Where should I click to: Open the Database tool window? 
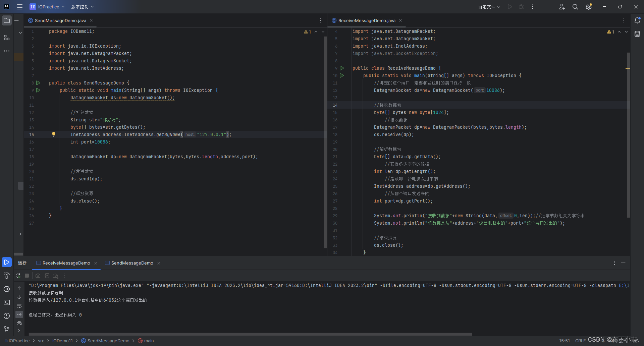point(637,34)
